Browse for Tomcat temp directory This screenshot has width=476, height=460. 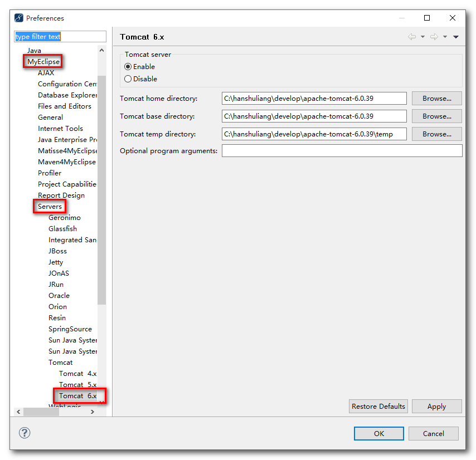pyautogui.click(x=436, y=134)
